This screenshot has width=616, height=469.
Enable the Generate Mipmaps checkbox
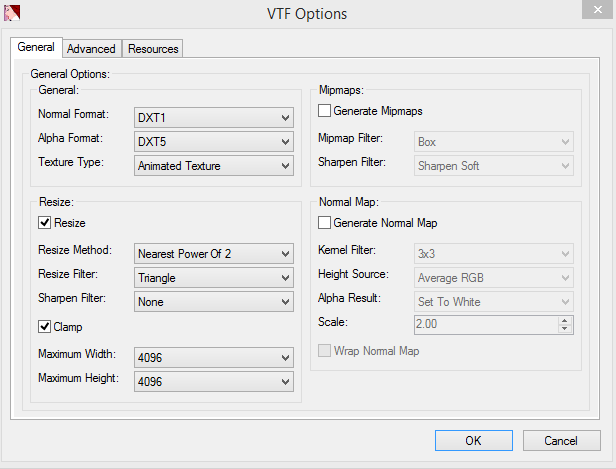coord(324,111)
